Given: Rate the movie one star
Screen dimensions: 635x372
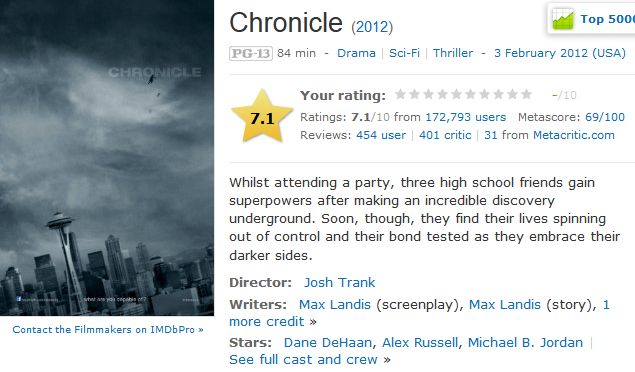Looking at the screenshot, I should pyautogui.click(x=400, y=95).
